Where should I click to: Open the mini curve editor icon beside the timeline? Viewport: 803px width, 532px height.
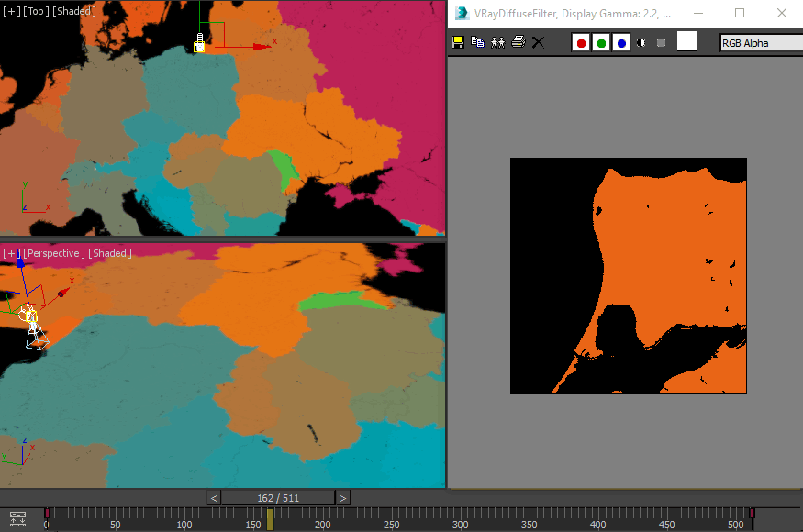click(x=17, y=519)
